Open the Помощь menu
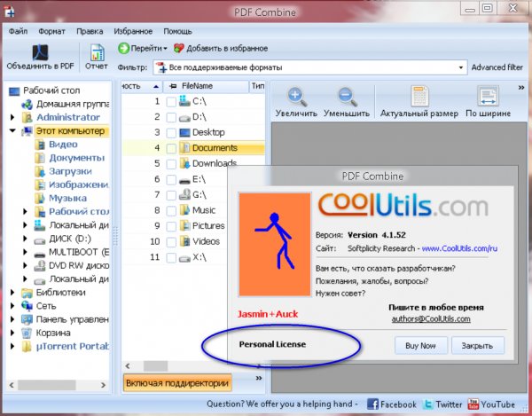This screenshot has height=416, width=532. (177, 31)
